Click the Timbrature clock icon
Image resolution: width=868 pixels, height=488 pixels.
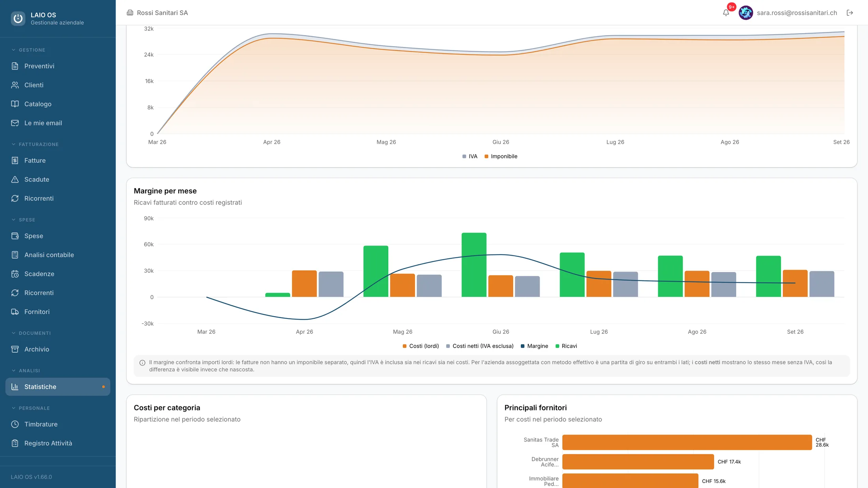coord(15,424)
